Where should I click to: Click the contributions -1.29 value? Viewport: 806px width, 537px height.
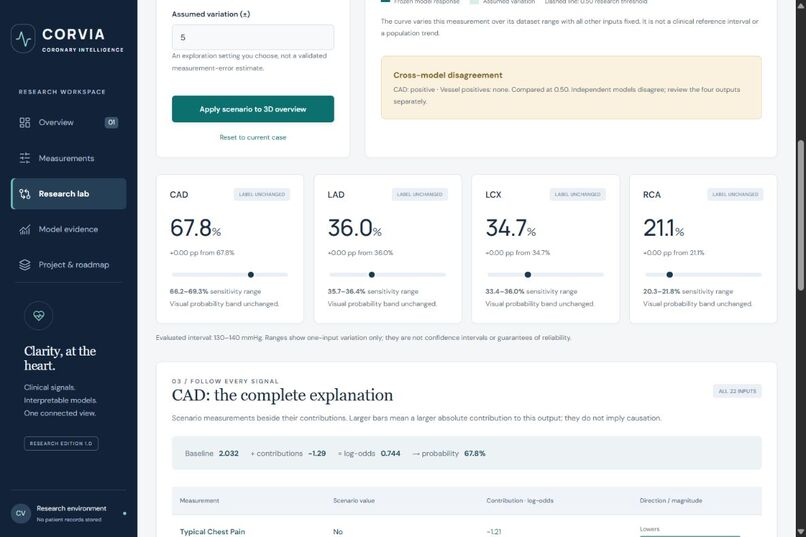tap(317, 453)
